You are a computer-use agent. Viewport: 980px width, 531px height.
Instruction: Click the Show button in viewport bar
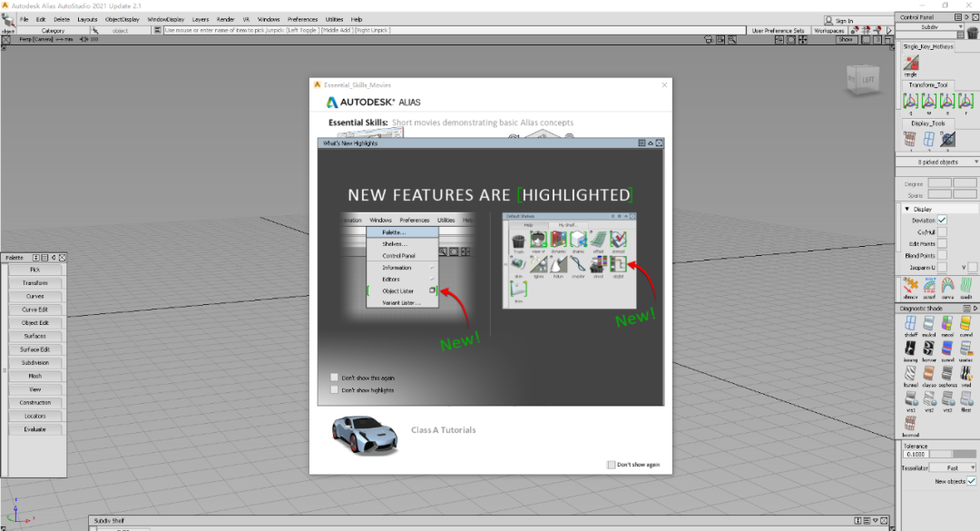846,39
